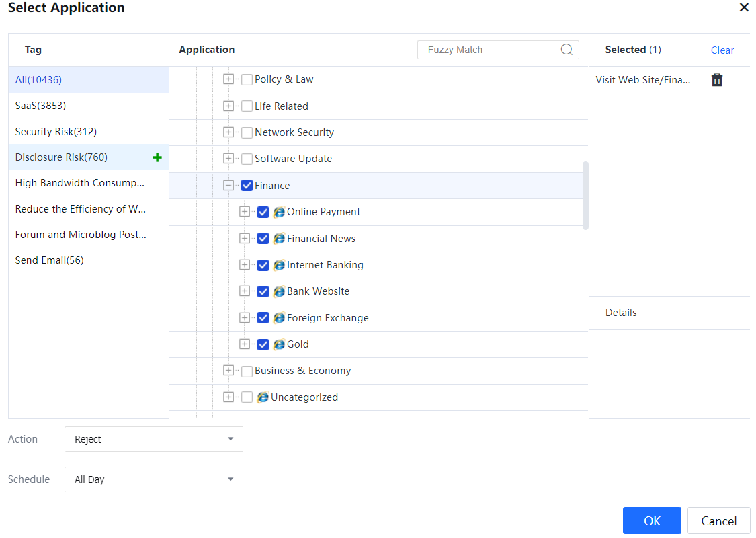Click the browser icon beside Uncategorized
The width and height of the screenshot is (756, 538).
tap(263, 397)
